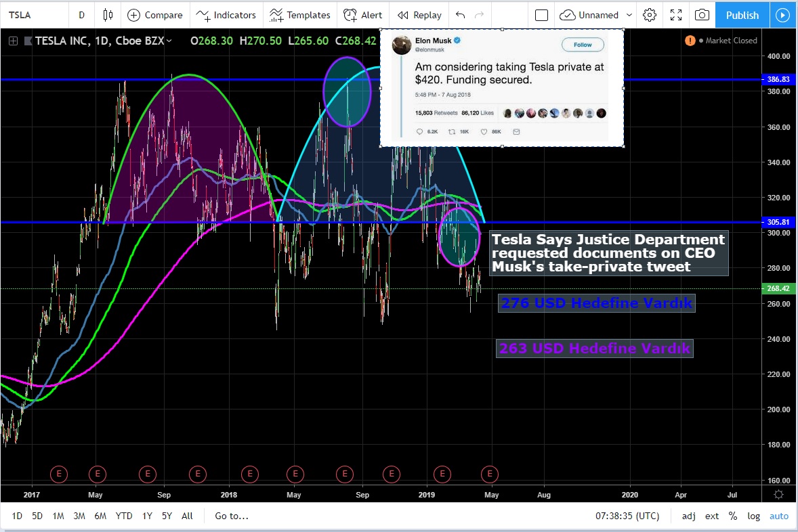Select the 276 USD Hedefine Vardık label

(596, 303)
